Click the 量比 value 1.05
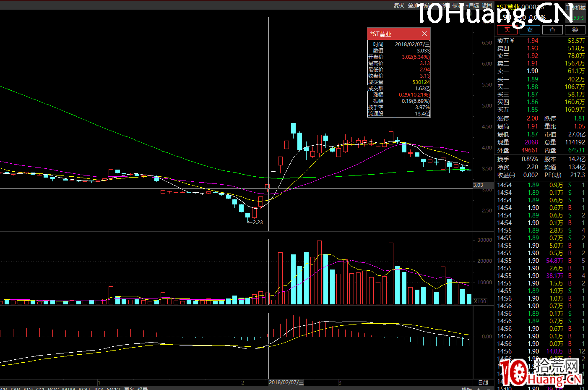 point(579,126)
